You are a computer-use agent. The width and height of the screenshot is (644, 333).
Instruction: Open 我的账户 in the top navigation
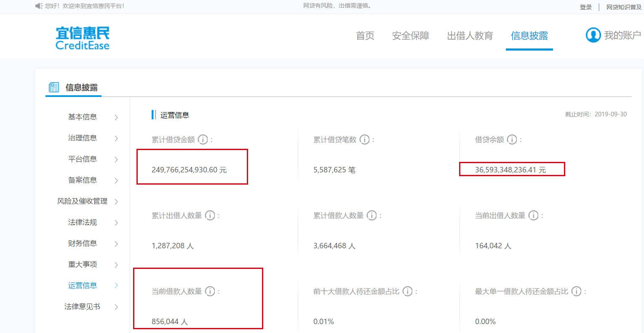tap(623, 35)
